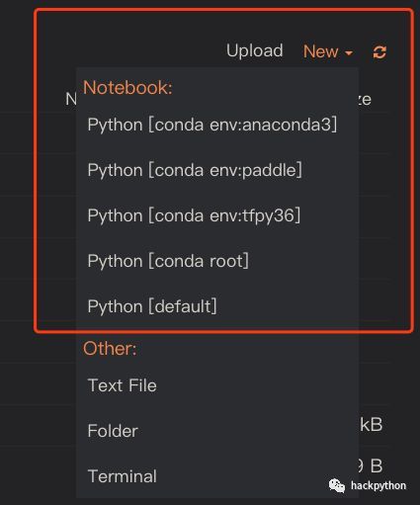Click the file size entry ending in B
The height and width of the screenshot is (505, 420).
(x=371, y=466)
